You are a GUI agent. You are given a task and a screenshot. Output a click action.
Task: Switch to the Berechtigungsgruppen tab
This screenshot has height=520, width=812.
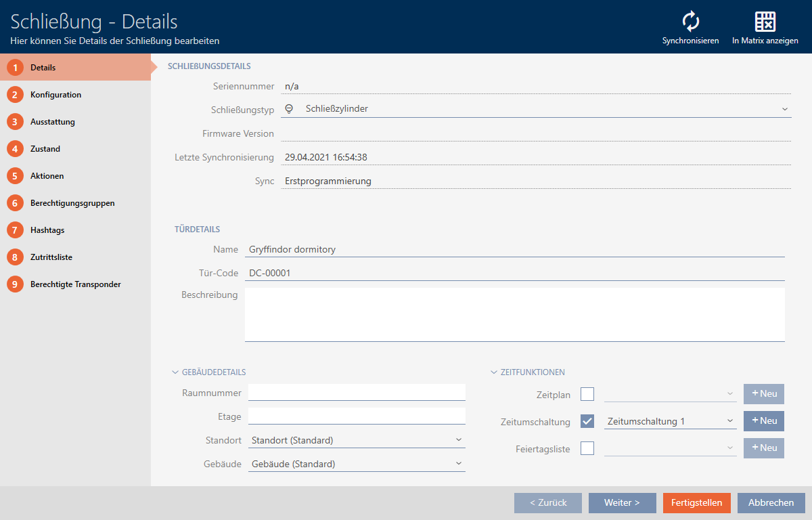[x=72, y=203]
